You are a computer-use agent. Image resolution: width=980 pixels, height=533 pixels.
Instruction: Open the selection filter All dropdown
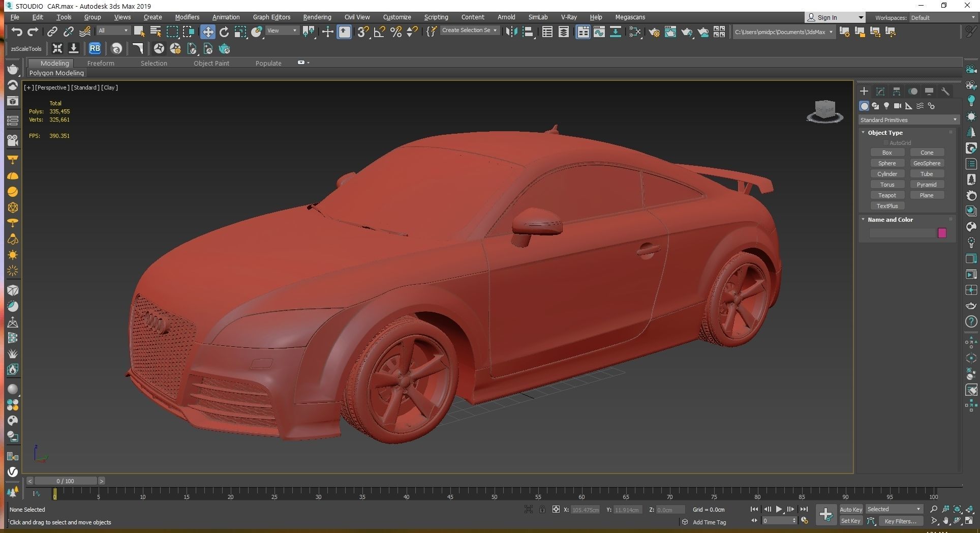point(113,31)
